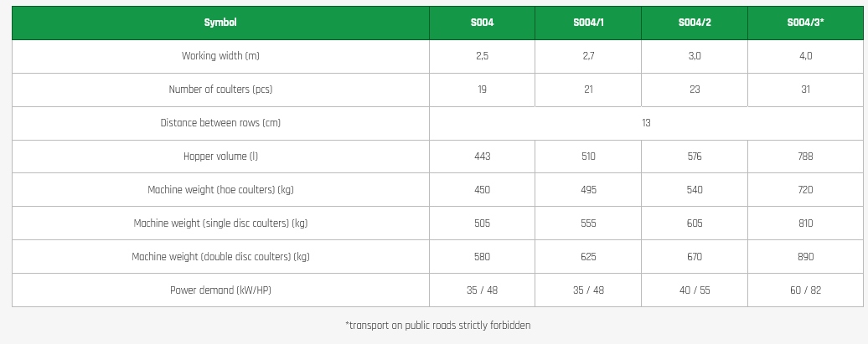Click the merged cell showing 13
Image resolution: width=868 pixels, height=344 pixels.
point(646,123)
